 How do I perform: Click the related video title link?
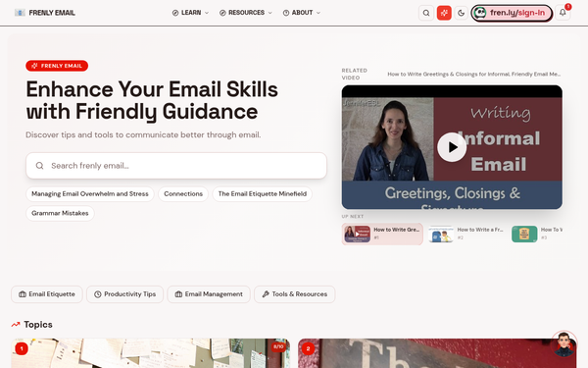[x=474, y=75]
